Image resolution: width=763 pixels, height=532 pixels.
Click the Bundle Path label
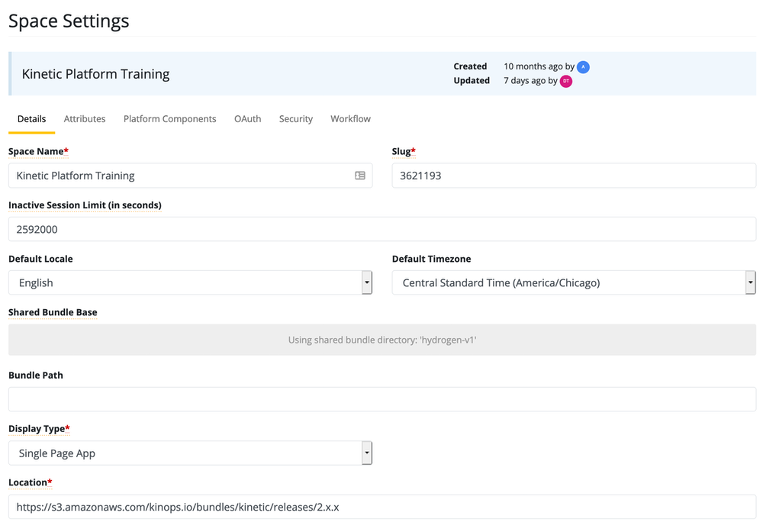36,376
